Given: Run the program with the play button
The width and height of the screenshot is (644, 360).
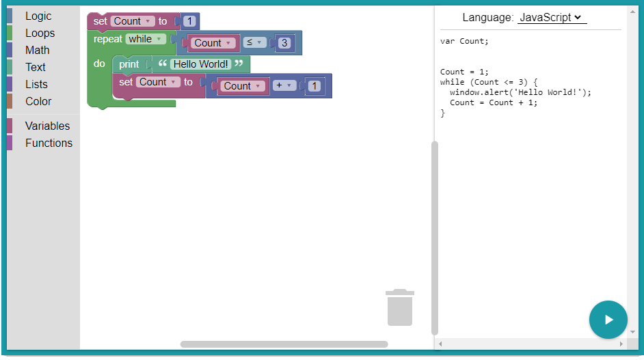Looking at the screenshot, I should click(608, 320).
